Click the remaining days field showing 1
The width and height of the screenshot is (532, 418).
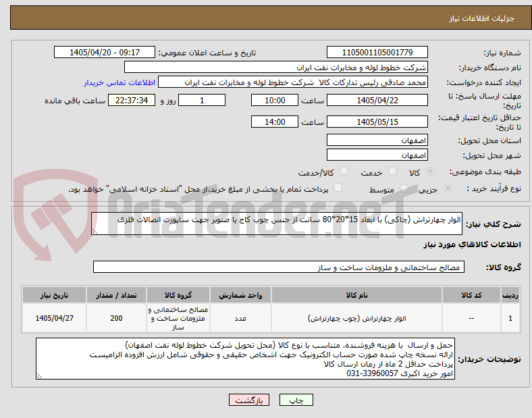pyautogui.click(x=202, y=100)
